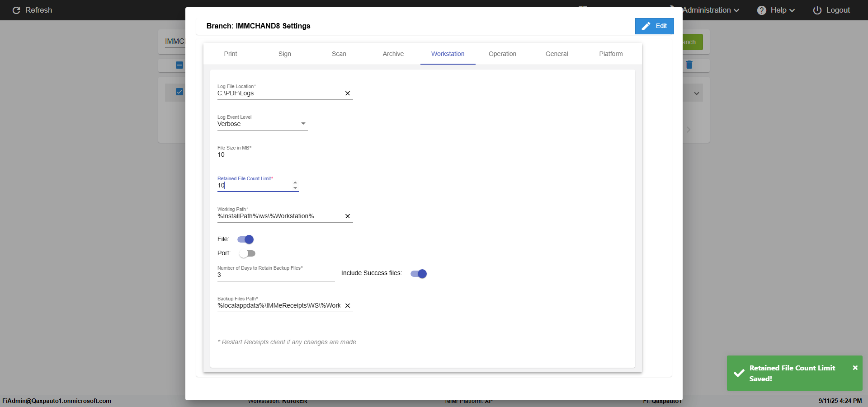This screenshot has width=868, height=407.
Task: Click the Refresh icon in the top bar
Action: tap(16, 10)
